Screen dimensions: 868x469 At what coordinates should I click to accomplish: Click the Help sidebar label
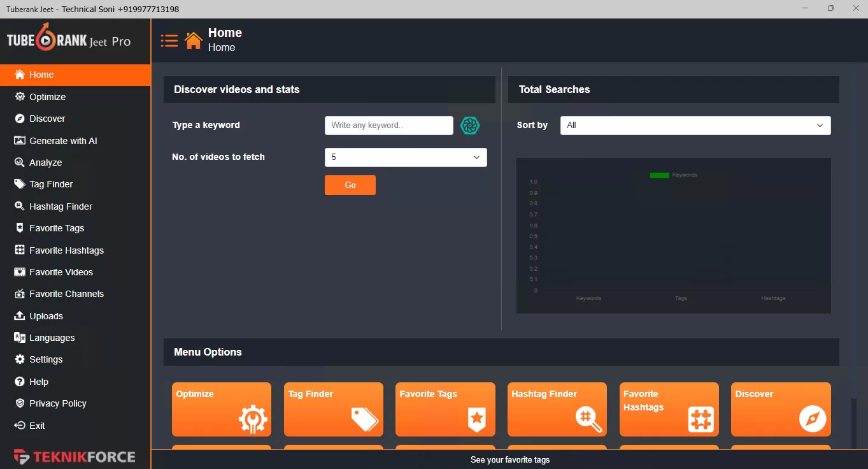(39, 382)
